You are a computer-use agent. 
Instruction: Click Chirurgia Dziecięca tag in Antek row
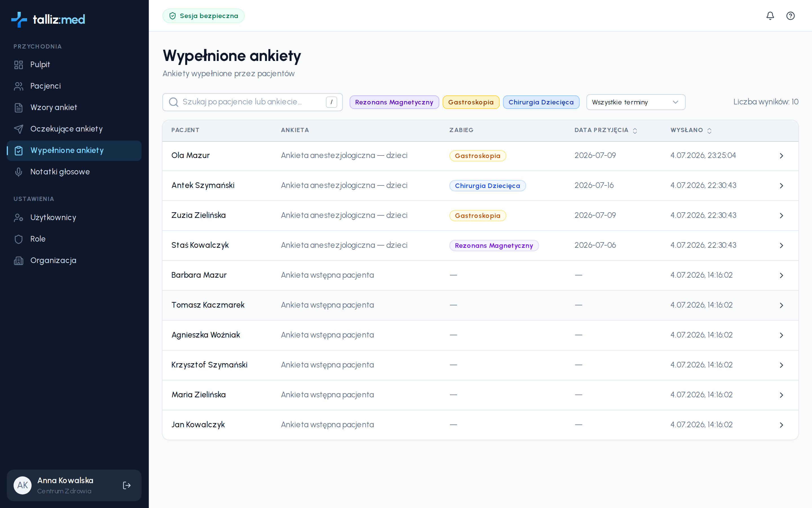coord(487,186)
